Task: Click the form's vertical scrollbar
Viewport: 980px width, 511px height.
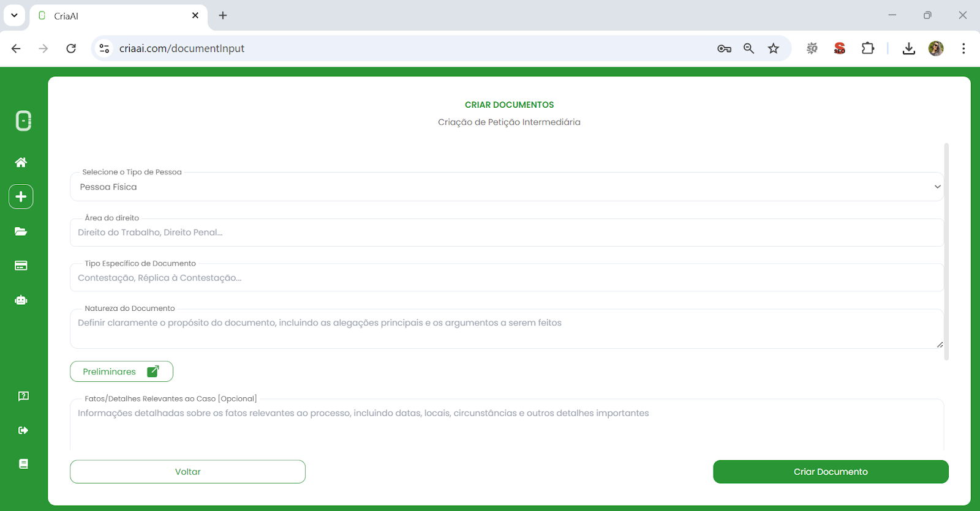Action: [x=946, y=251]
